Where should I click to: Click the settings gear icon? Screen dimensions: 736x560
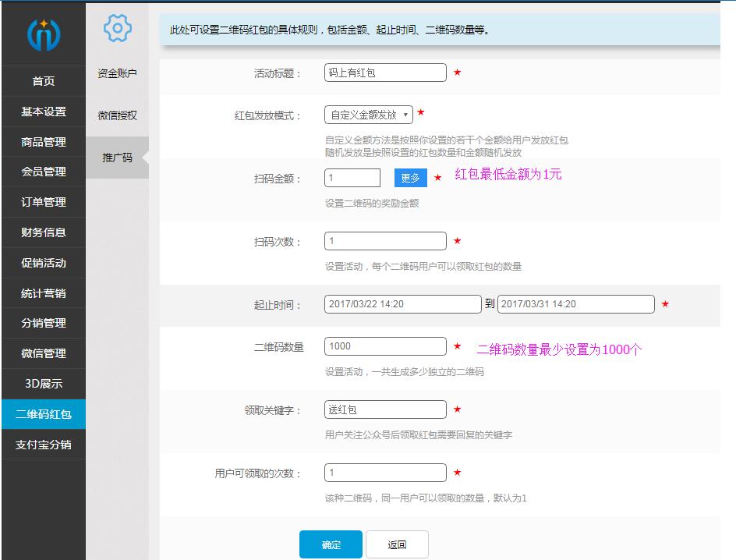click(x=116, y=28)
